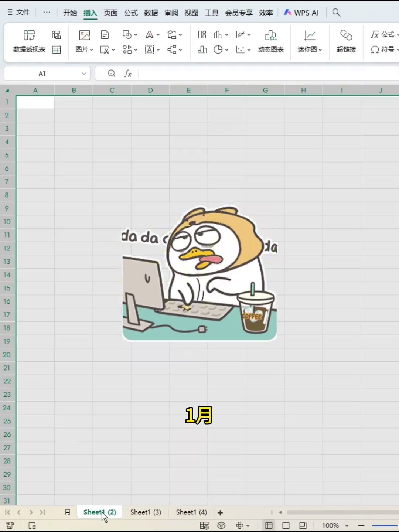Click the 公式 equation button in ribbon
This screenshot has width=399, height=532.
[x=383, y=35]
